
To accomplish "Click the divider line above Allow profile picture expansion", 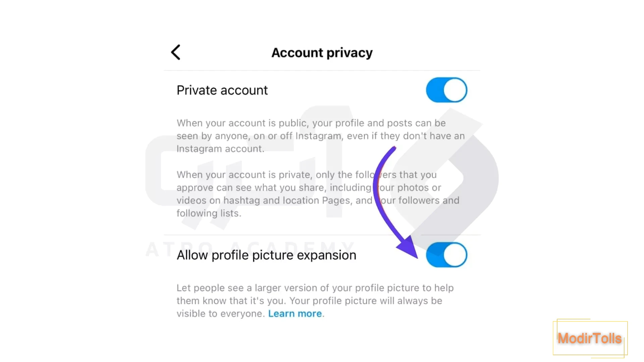I will tap(322, 235).
